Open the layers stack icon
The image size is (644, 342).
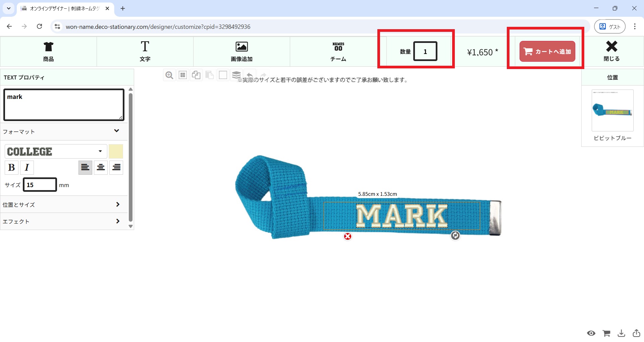point(236,74)
